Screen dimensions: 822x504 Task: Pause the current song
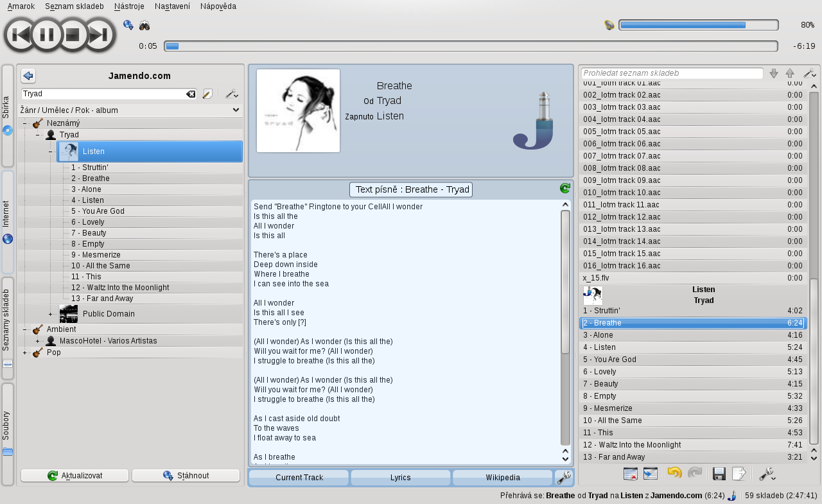[47, 35]
